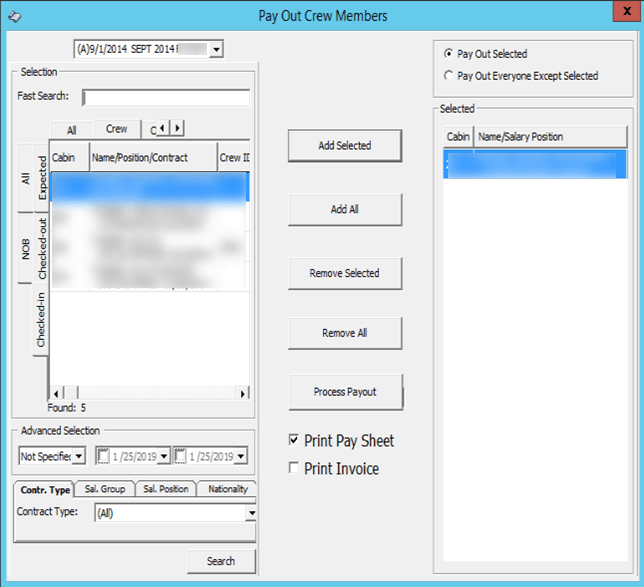
Task: Open the first 1/25/2019 date picker dropdown
Action: pyautogui.click(x=164, y=456)
